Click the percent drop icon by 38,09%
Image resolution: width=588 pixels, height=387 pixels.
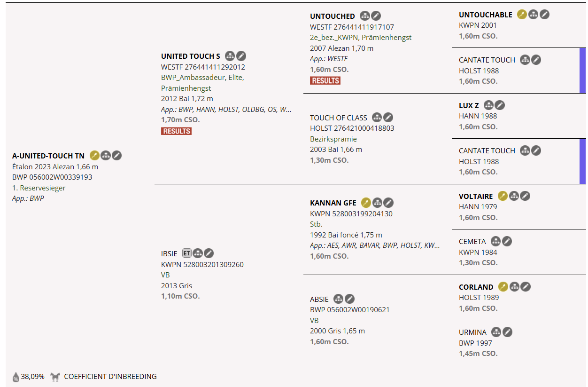pyautogui.click(x=16, y=377)
